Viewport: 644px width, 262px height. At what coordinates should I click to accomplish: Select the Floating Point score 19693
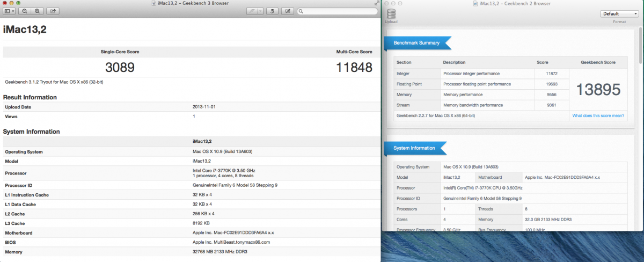point(551,84)
